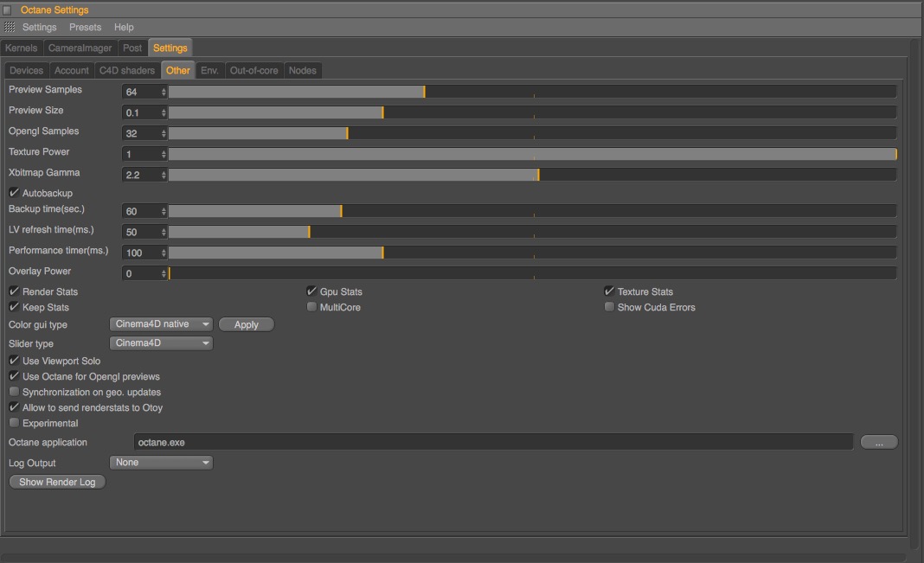Click the Octane application path field
The height and width of the screenshot is (563, 924).
tap(493, 443)
